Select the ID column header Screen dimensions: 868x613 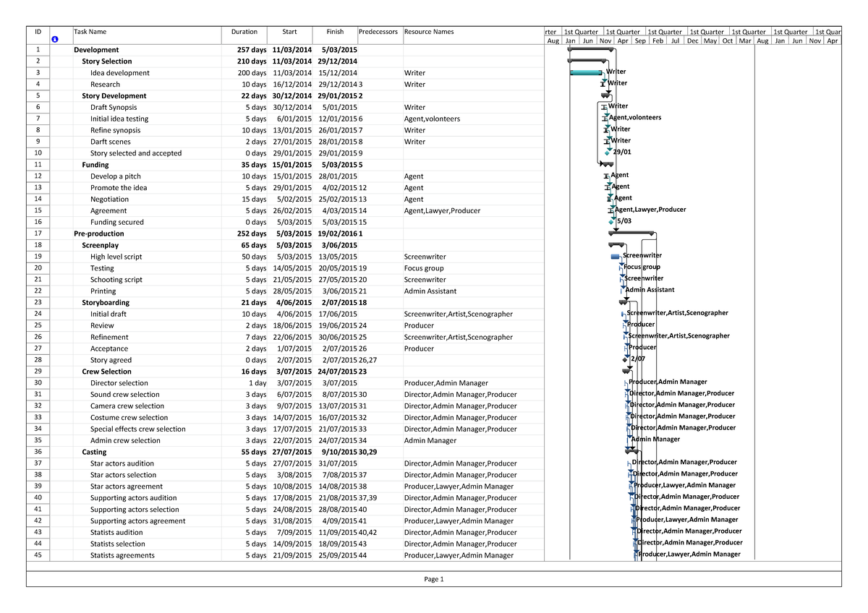(38, 32)
